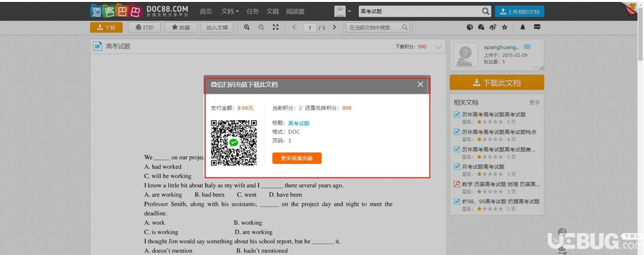Open 析98、99高考试题 related document
The image size is (644, 255).
pos(500,201)
